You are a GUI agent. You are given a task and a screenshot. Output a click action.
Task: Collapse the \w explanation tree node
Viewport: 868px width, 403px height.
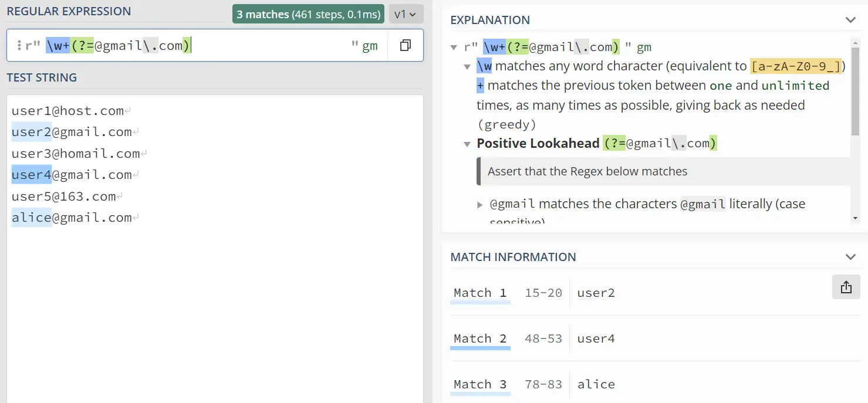pyautogui.click(x=467, y=67)
